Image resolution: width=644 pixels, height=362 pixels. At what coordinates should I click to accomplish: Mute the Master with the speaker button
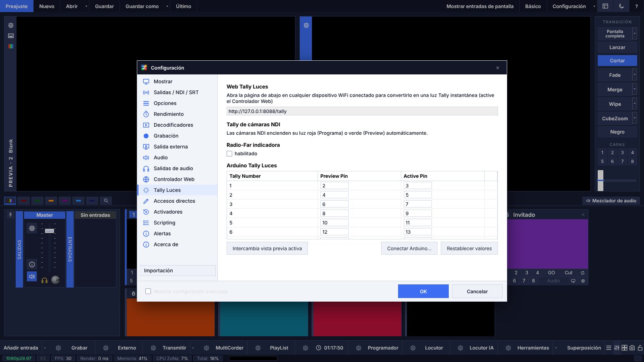click(32, 277)
